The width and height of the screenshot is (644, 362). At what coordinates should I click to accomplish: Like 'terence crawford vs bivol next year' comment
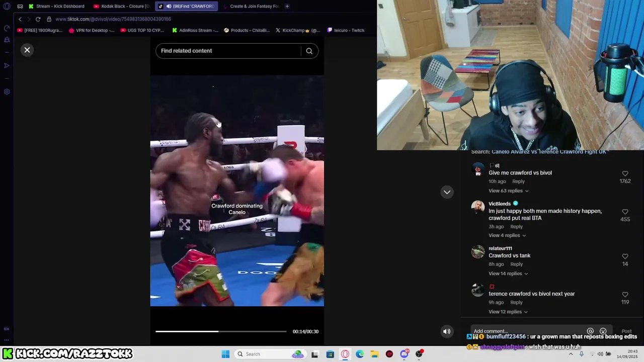pos(625,295)
